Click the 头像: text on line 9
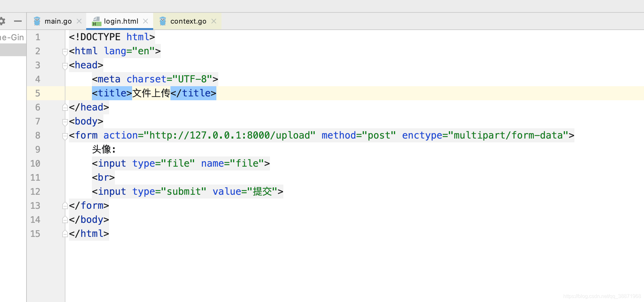Image resolution: width=644 pixels, height=302 pixels. tap(104, 149)
